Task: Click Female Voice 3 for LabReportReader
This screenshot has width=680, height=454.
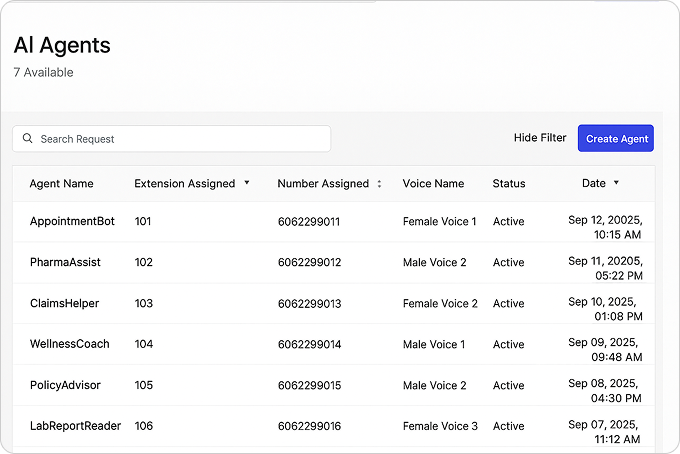Action: pos(440,426)
